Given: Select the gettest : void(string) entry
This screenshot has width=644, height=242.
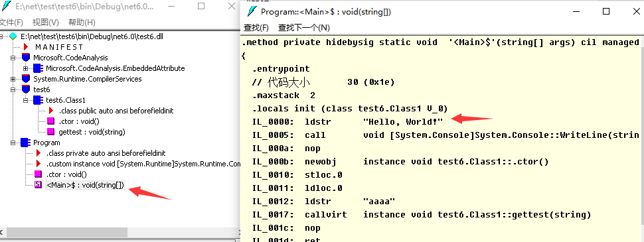Looking at the screenshot, I should [x=92, y=132].
